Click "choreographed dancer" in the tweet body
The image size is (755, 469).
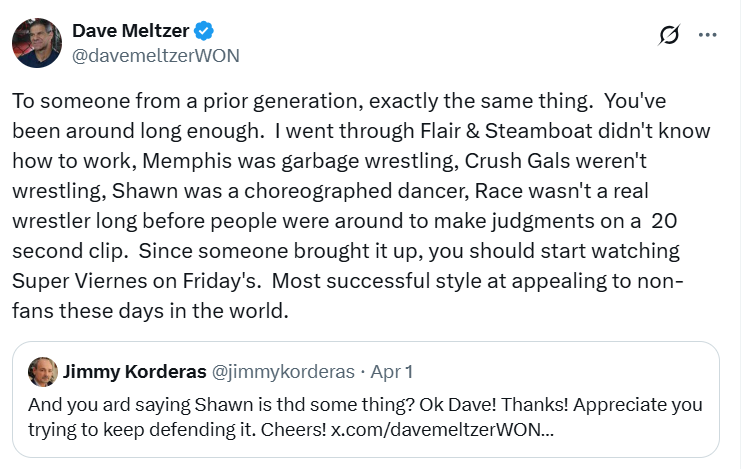click(356, 191)
